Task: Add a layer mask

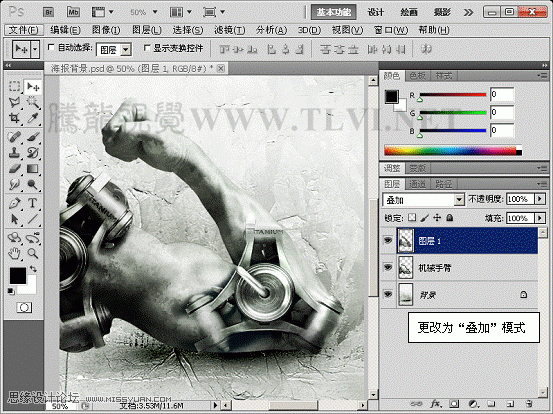Action: click(454, 403)
